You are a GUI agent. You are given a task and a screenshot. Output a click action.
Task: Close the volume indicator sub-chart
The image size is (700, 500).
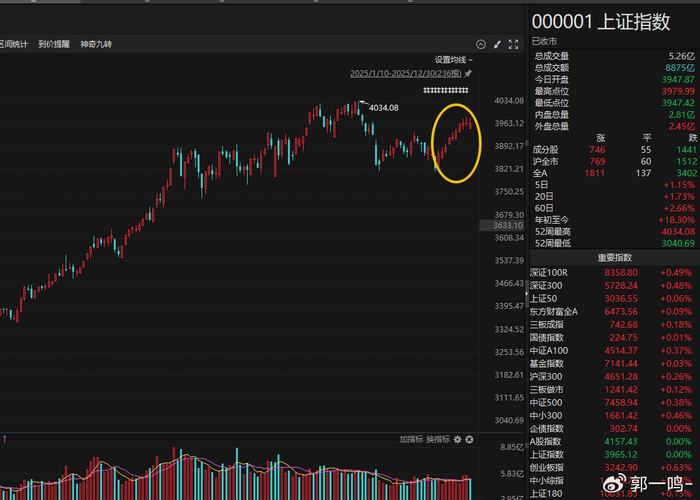point(469,439)
